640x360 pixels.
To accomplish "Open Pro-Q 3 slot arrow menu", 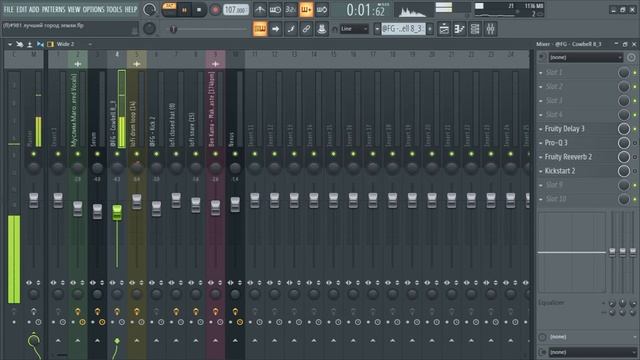I will tap(541, 143).
